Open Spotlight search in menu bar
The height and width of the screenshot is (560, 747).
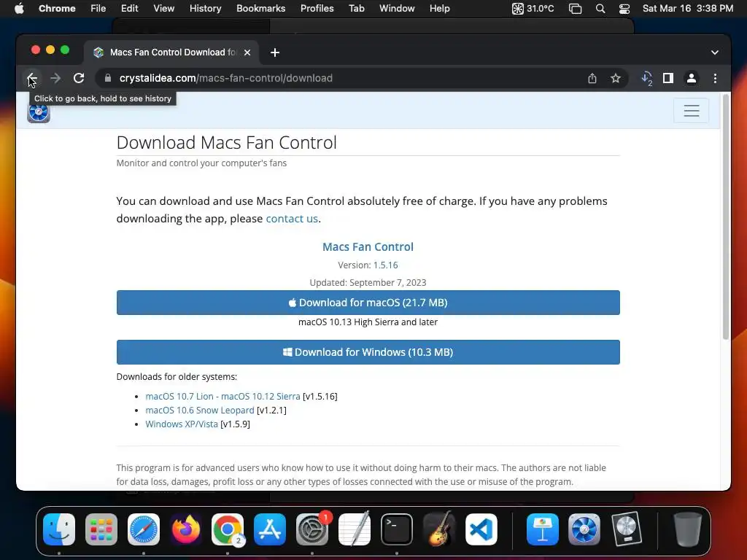click(600, 9)
